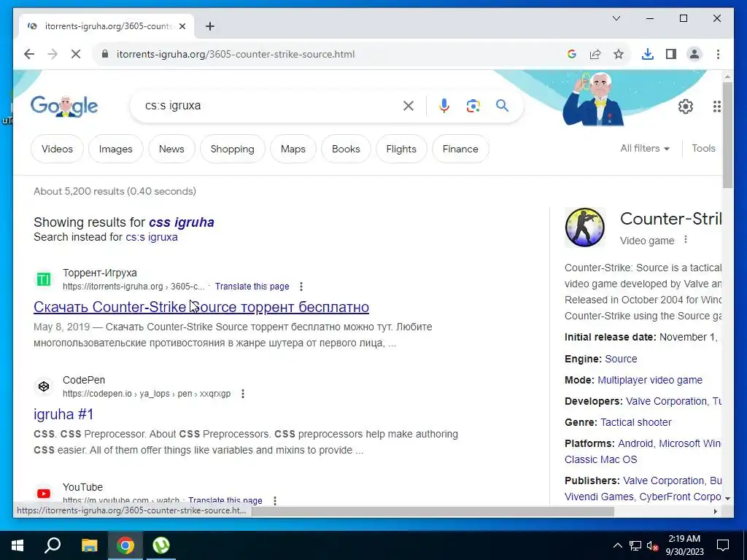Viewport: 747px width, 560px height.
Task: Click the Google doodle logo
Action: coord(64,106)
